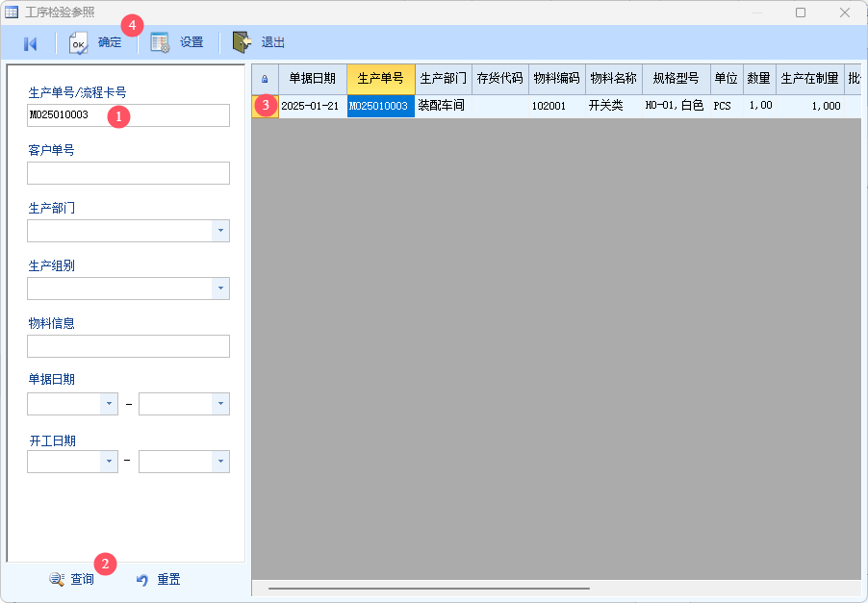Click the 物料名称 column header
The height and width of the screenshot is (603, 868).
pos(613,79)
